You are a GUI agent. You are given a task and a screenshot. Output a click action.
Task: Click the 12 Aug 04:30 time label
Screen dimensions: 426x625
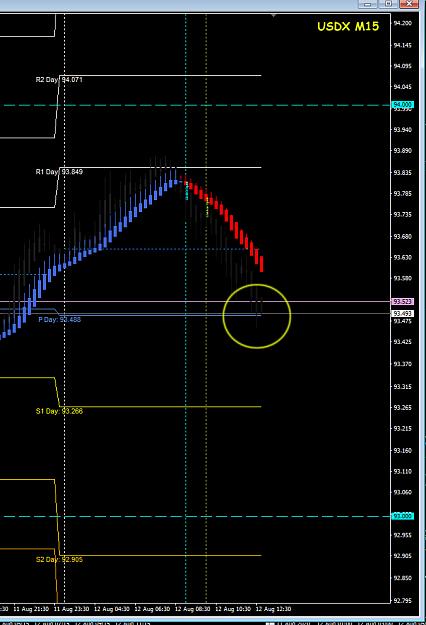click(112, 609)
